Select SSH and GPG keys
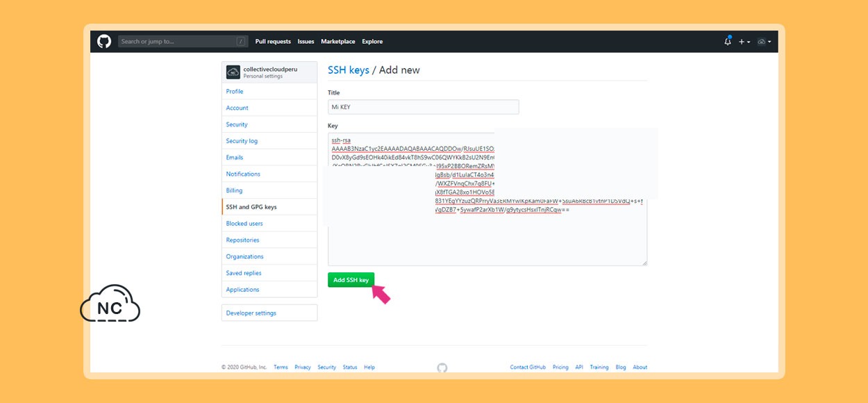 [x=269, y=207]
